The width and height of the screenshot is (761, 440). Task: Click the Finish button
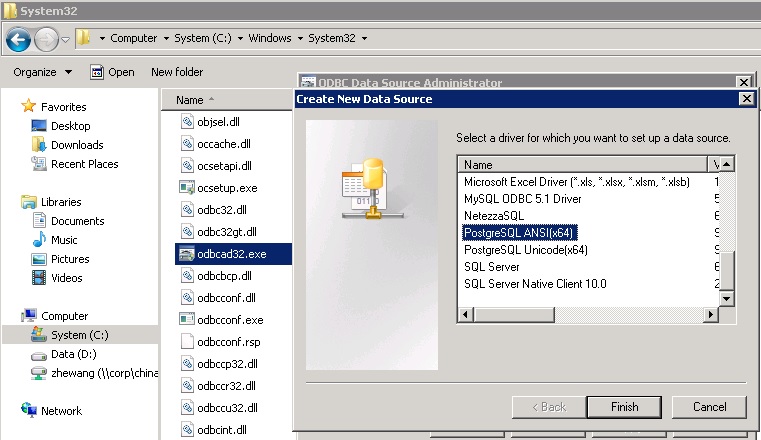tap(624, 407)
